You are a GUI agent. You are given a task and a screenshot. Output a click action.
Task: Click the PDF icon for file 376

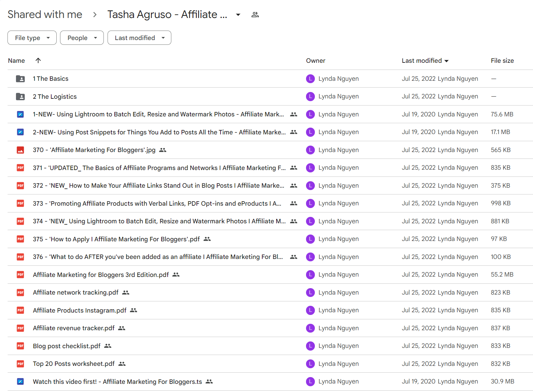pyautogui.click(x=20, y=257)
